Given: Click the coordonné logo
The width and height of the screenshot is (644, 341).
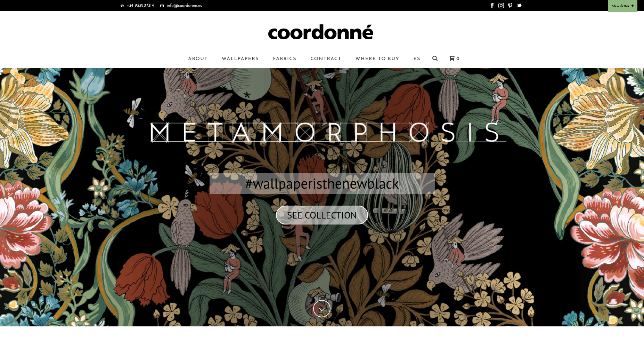Looking at the screenshot, I should pos(320,32).
